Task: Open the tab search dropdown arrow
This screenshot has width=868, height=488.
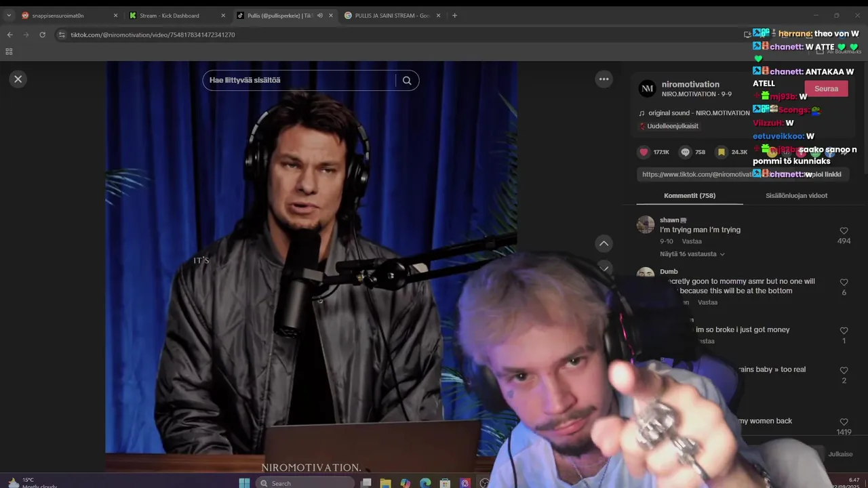Action: coord(9,16)
